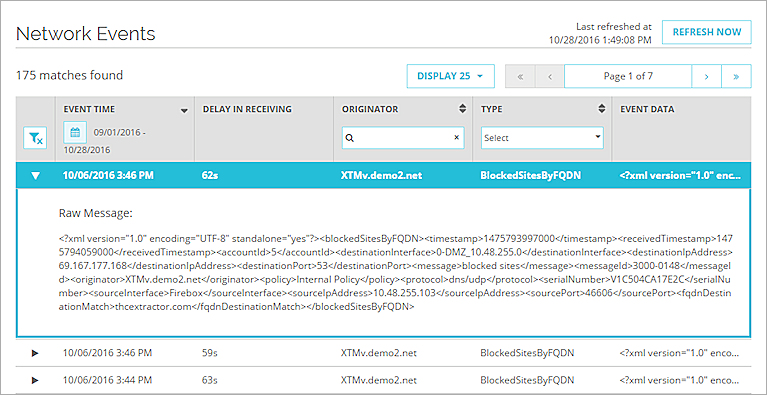Click the clear filters funnel icon
The image size is (767, 395).
tap(35, 138)
